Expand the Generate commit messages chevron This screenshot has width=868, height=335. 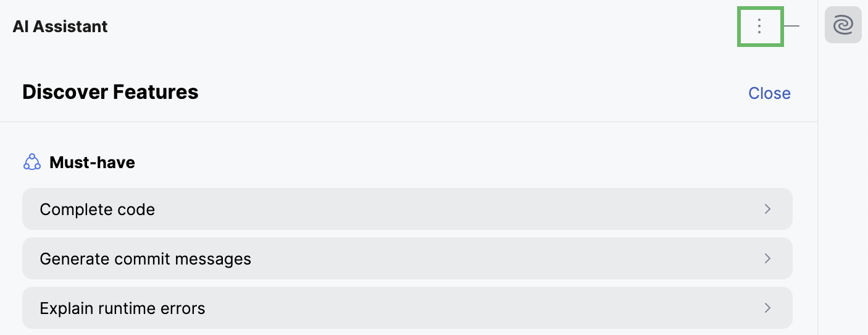[x=768, y=258]
